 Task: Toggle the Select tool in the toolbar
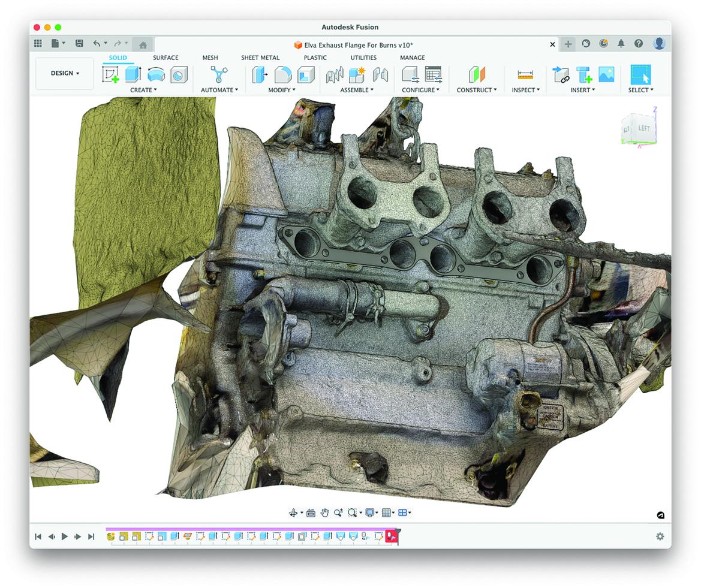pos(640,74)
